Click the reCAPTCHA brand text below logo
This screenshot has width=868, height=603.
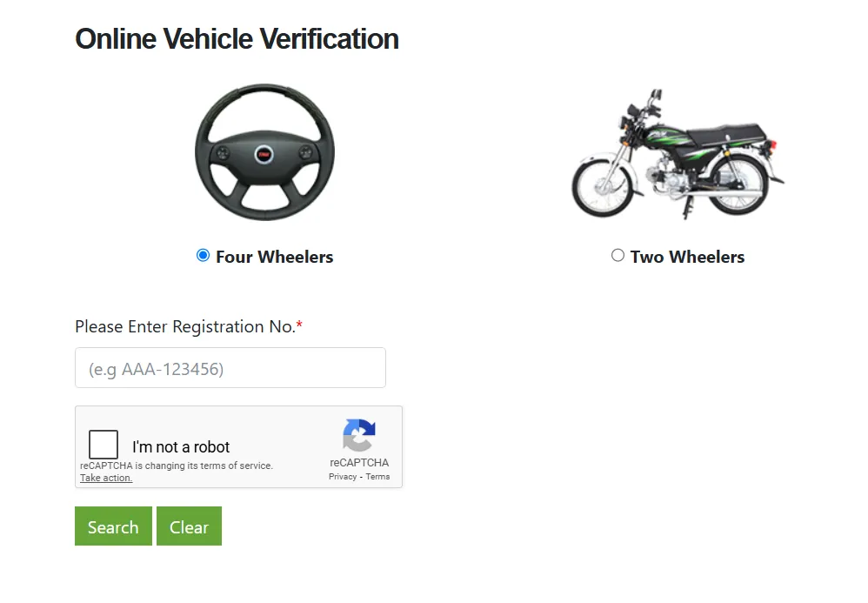[359, 462]
